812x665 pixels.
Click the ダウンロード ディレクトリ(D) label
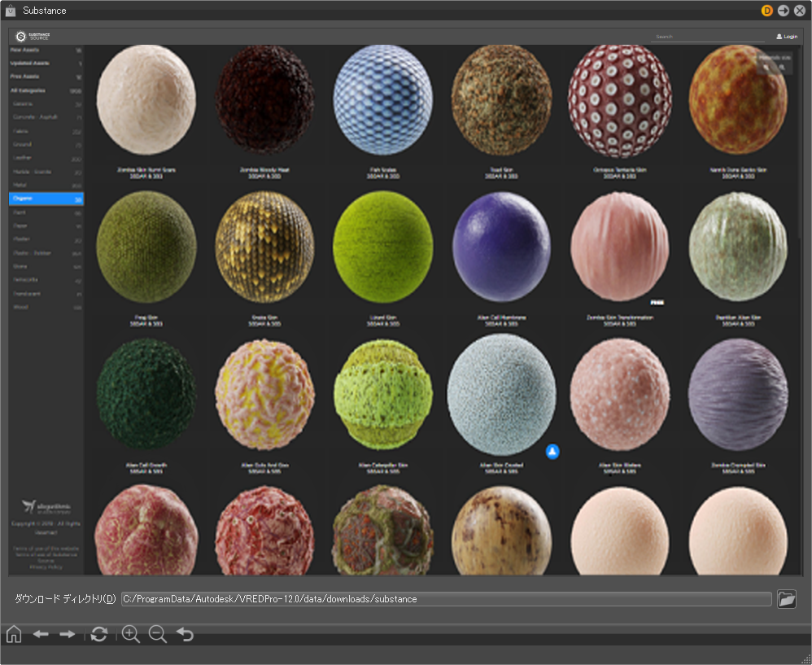tap(65, 599)
